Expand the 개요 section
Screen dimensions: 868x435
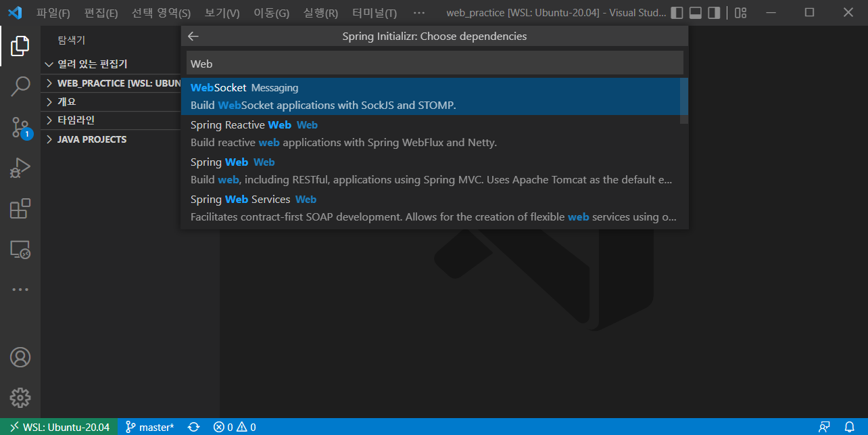pos(110,101)
